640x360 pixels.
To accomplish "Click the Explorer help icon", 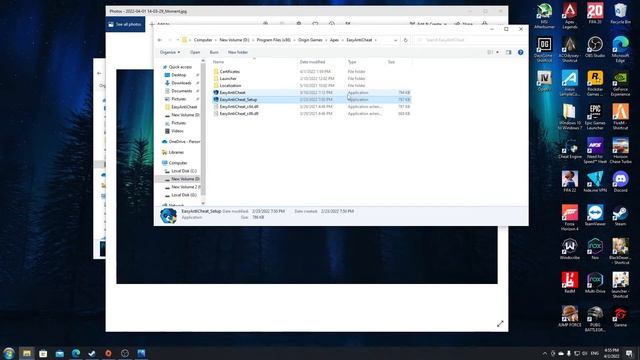I will (520, 52).
